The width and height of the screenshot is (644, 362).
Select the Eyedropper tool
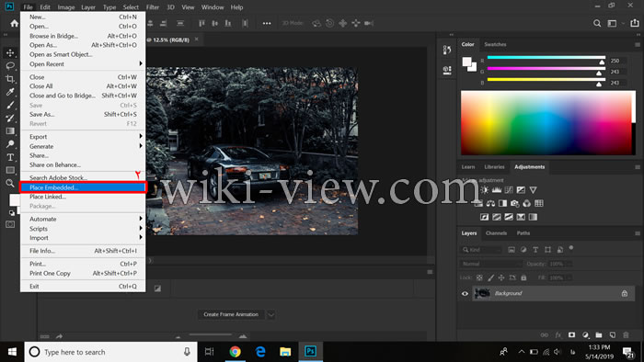point(10,92)
